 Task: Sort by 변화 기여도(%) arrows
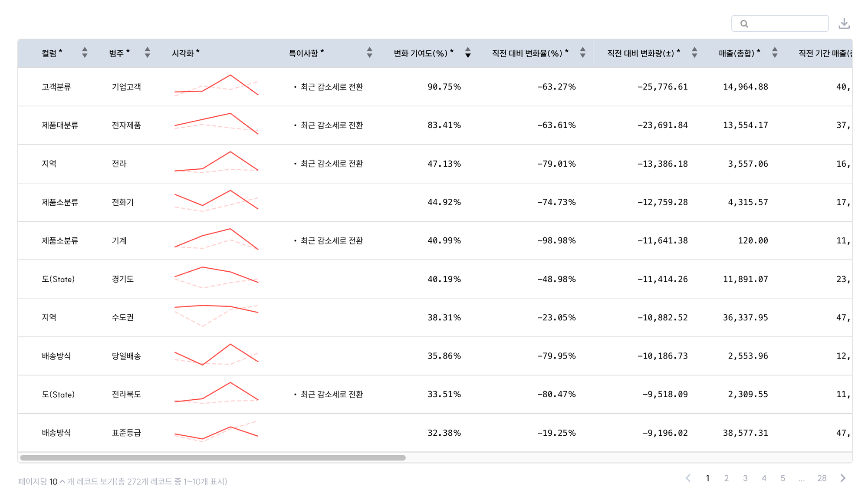(x=467, y=53)
